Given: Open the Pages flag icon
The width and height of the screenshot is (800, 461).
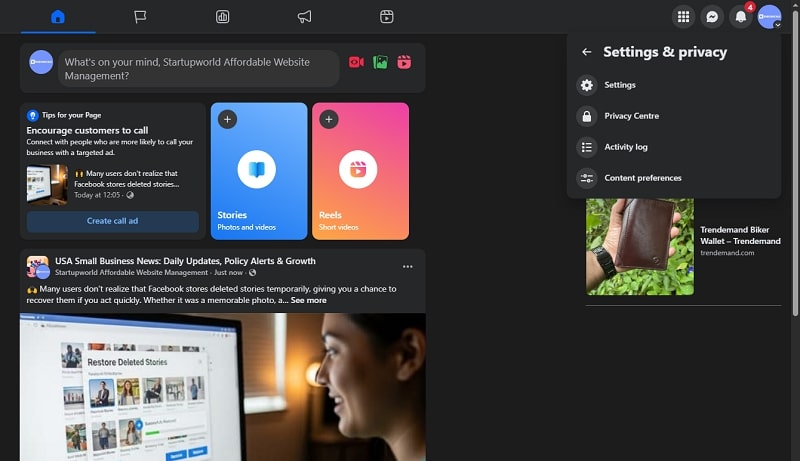Looking at the screenshot, I should point(140,16).
